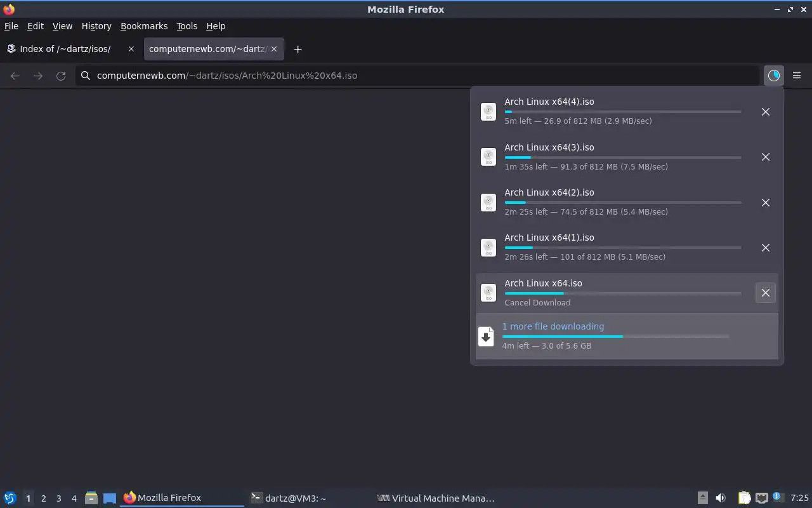
Task: Switch to workspace 3
Action: 58,498
